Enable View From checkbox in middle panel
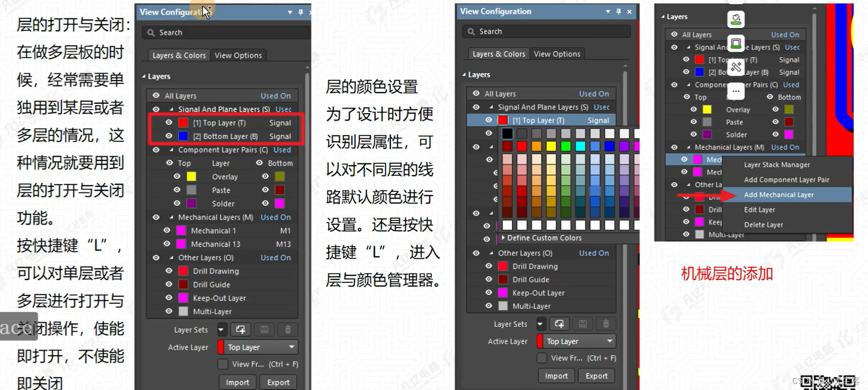This screenshot has width=868, height=390. (542, 358)
